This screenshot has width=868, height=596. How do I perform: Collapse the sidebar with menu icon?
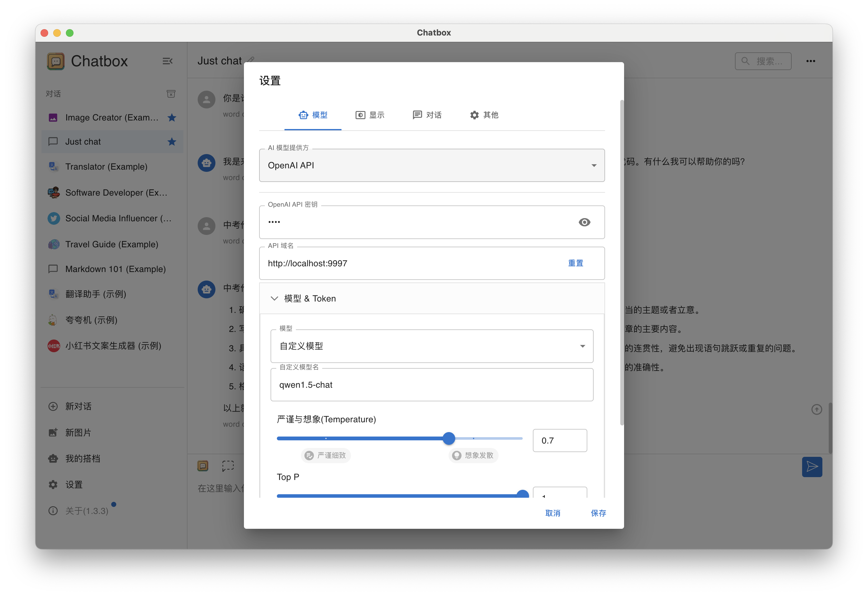tap(167, 61)
